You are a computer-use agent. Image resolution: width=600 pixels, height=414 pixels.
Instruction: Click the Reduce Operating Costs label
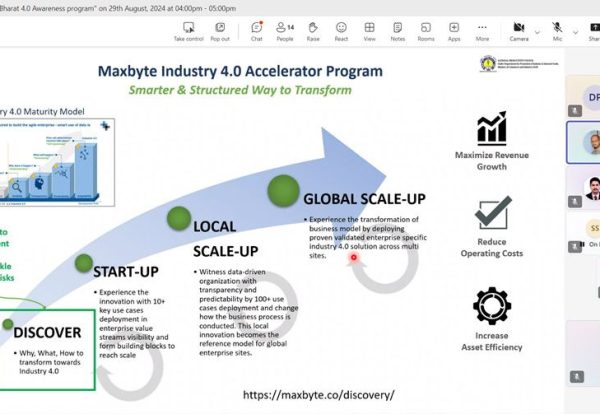(x=492, y=248)
